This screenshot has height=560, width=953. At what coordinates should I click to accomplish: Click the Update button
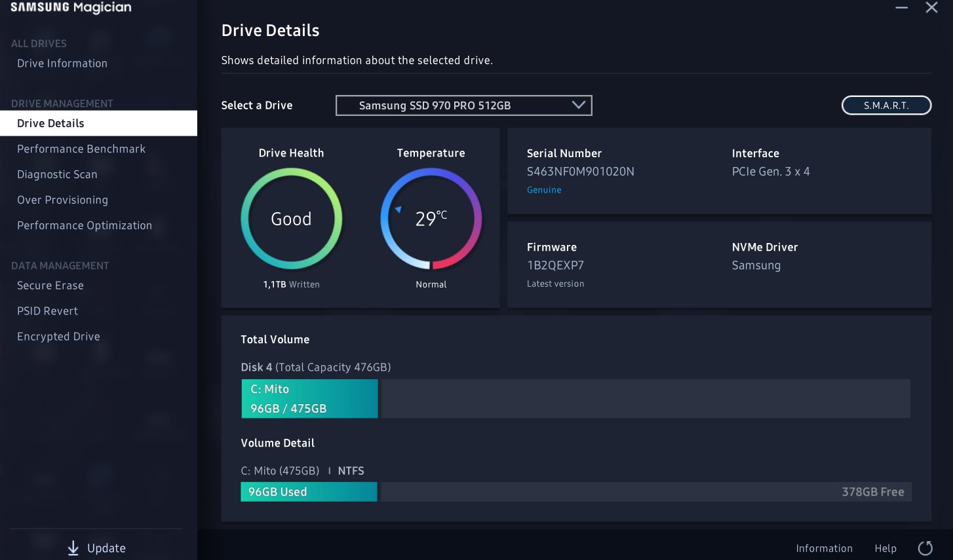96,548
